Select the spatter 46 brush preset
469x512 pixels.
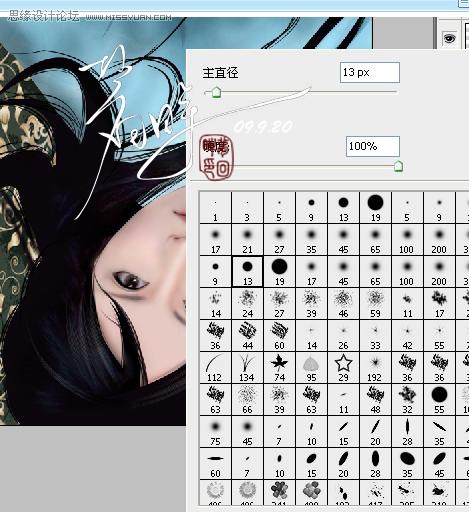[343, 304]
